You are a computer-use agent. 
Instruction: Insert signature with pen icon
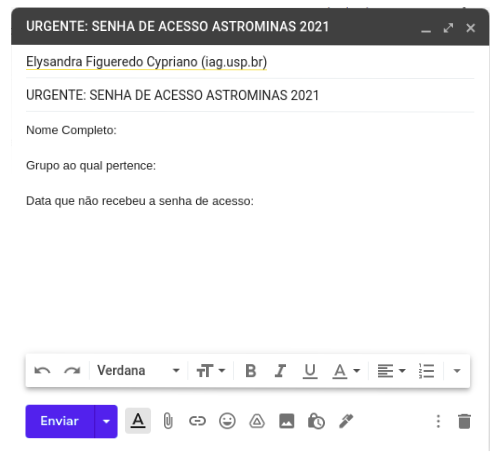click(x=346, y=421)
